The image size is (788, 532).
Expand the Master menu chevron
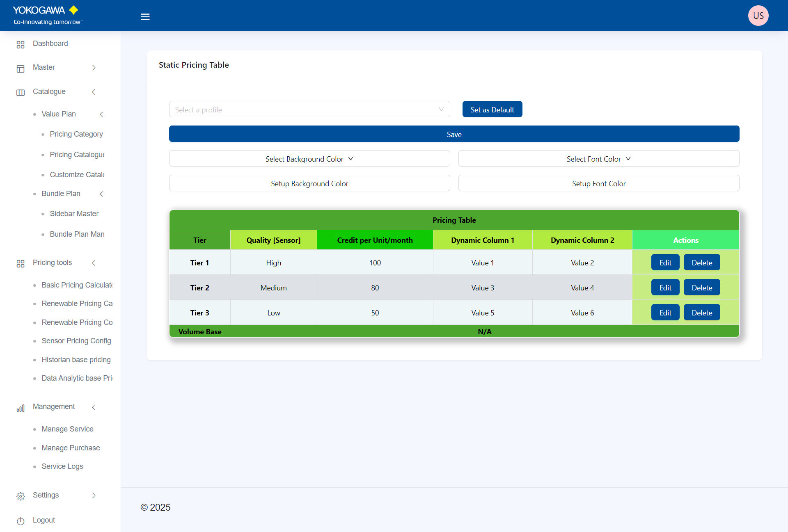[94, 68]
